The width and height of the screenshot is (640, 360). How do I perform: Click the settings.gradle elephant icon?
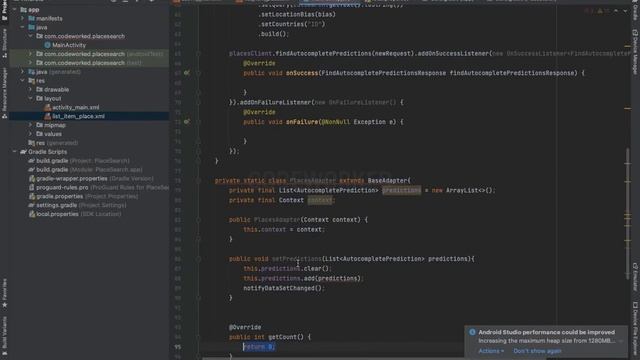(31, 205)
